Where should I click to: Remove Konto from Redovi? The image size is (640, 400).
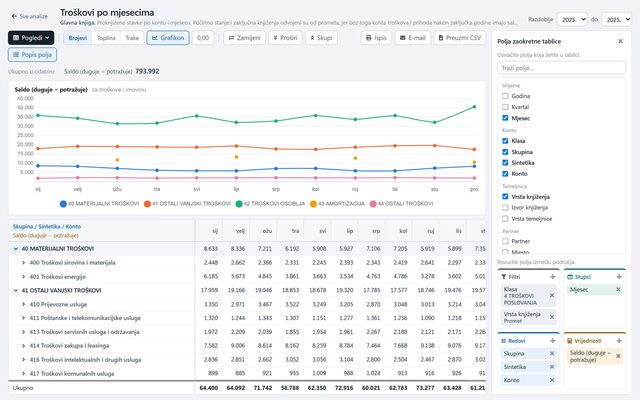click(x=552, y=380)
